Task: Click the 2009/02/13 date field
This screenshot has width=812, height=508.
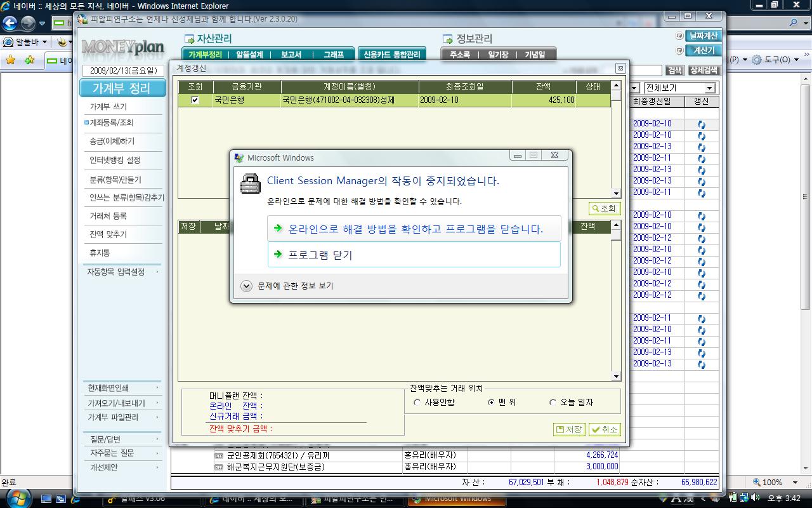Action: pos(123,70)
